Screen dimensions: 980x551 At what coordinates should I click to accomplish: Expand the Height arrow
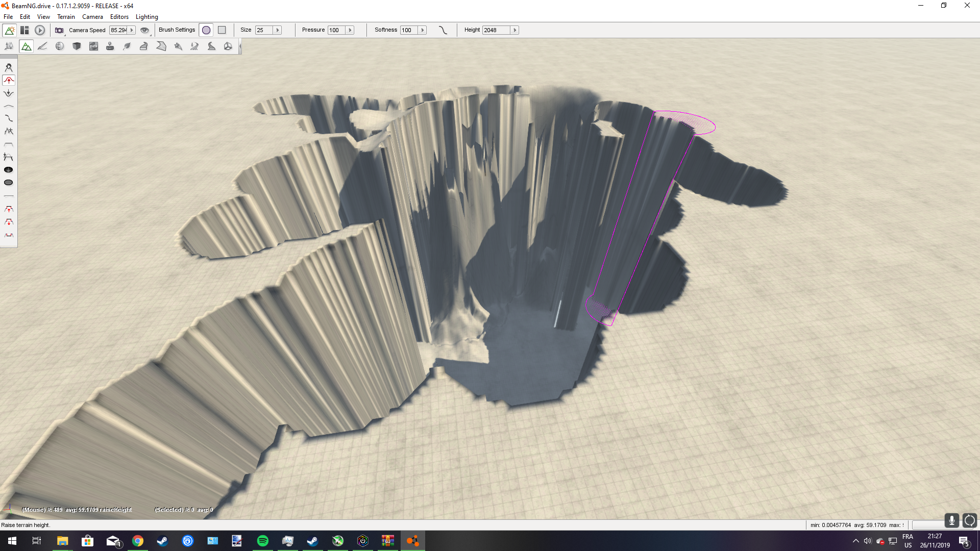[x=515, y=30]
